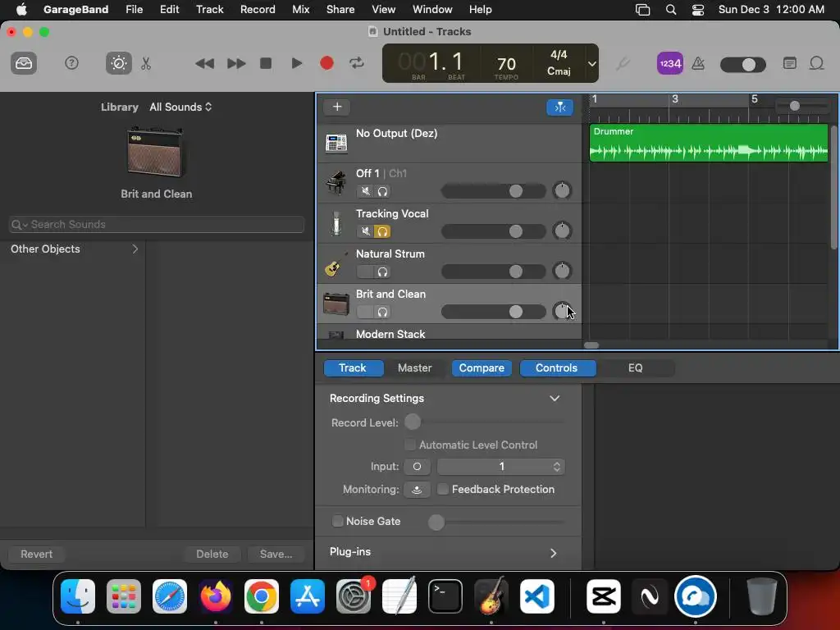Select the Brit and Clean amp track icon

coord(336,304)
